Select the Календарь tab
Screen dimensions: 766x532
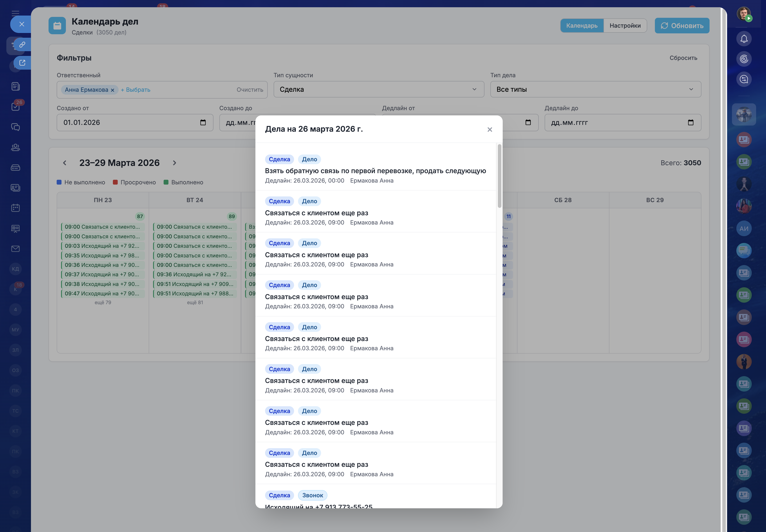point(582,26)
